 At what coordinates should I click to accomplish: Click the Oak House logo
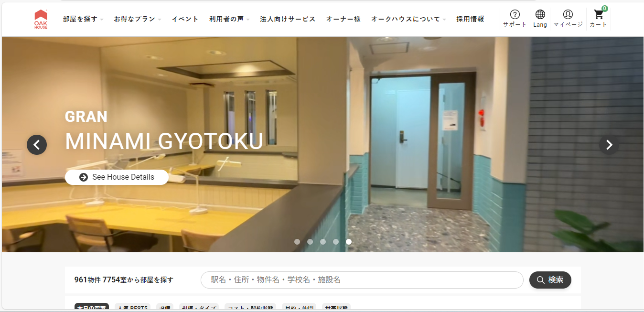[41, 19]
